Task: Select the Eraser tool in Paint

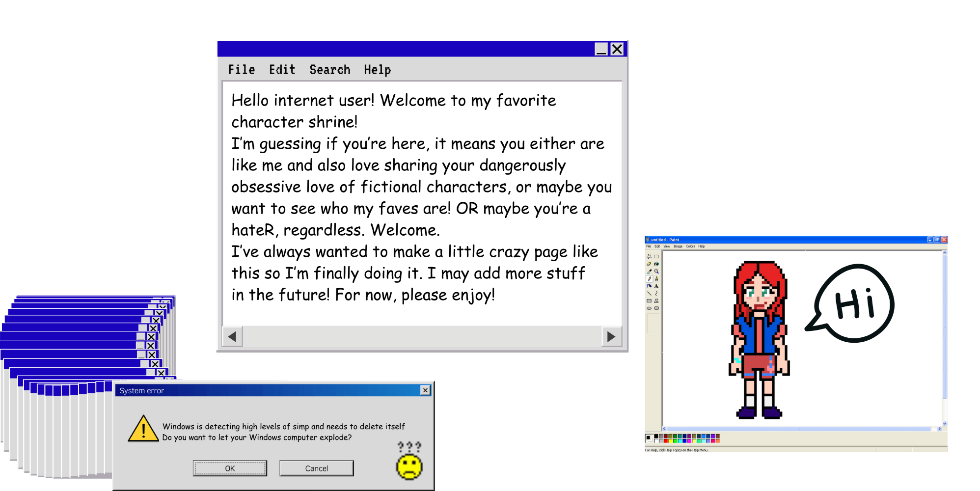Action: [x=649, y=264]
